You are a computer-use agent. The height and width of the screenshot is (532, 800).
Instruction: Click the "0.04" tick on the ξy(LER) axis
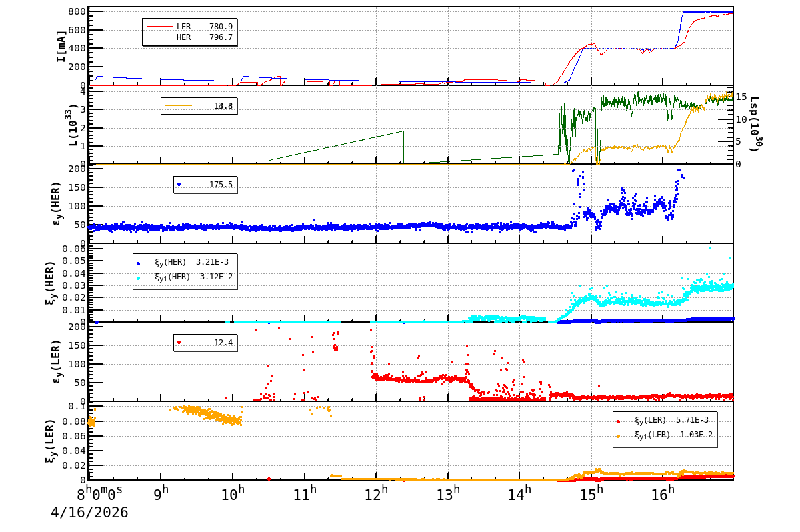(x=73, y=450)
